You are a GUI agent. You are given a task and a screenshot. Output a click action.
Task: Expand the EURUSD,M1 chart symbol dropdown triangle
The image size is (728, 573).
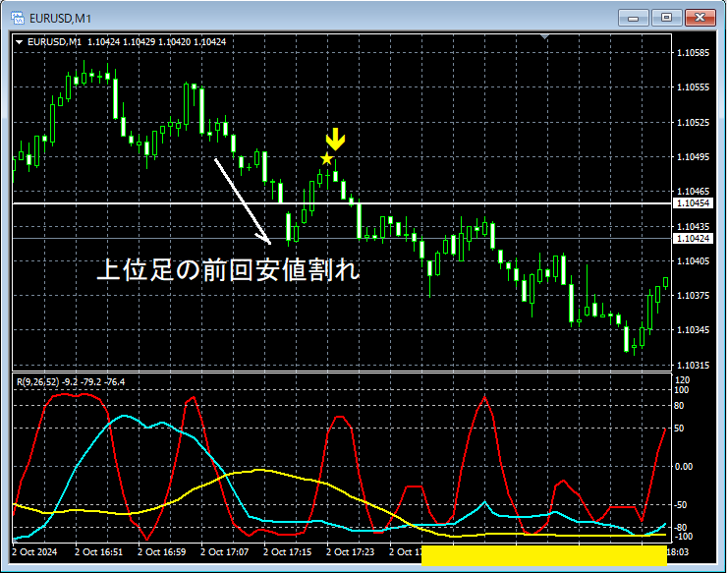coord(20,42)
